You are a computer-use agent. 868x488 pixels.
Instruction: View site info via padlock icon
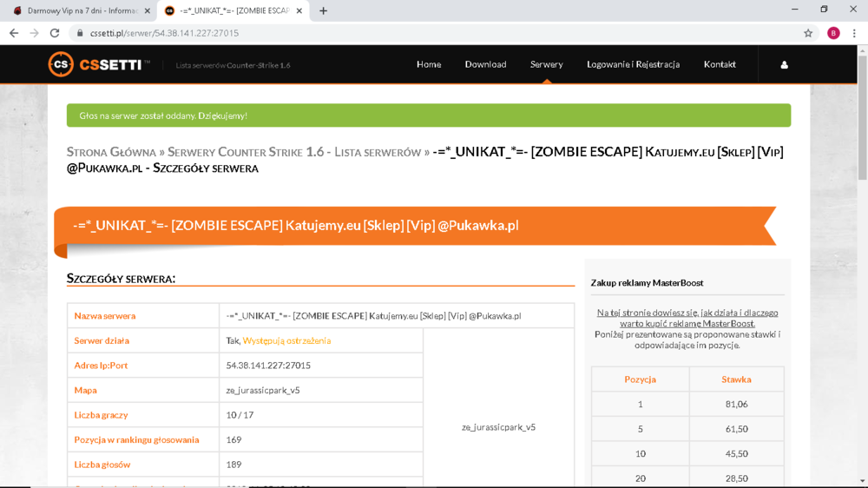pyautogui.click(x=80, y=33)
